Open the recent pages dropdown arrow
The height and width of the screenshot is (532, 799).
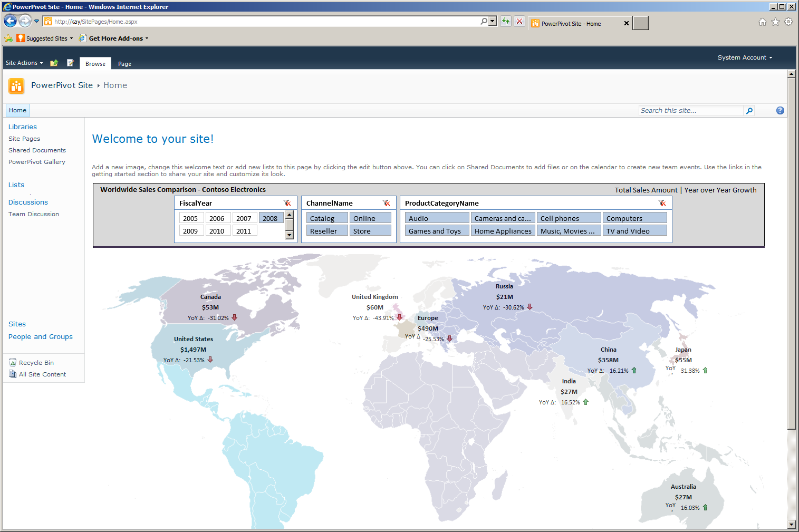click(x=36, y=21)
